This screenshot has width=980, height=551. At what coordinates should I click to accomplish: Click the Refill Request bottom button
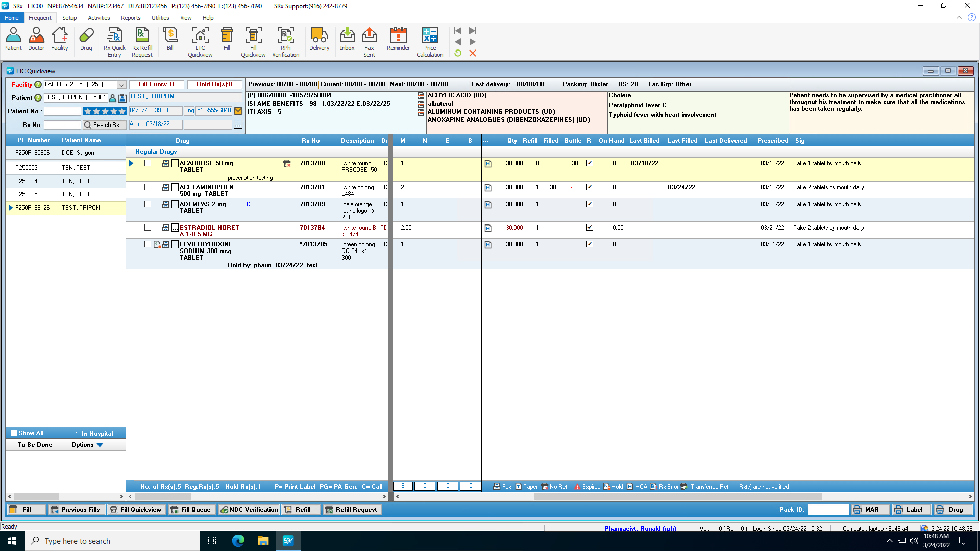click(352, 509)
